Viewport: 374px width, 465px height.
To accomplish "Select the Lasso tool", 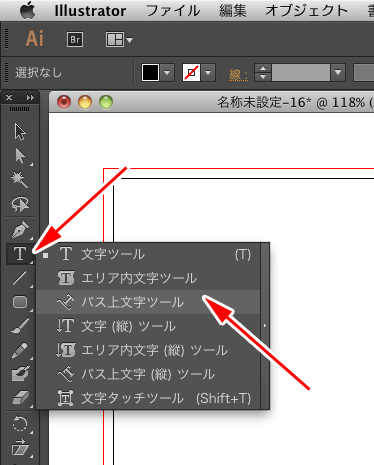I will [x=20, y=204].
